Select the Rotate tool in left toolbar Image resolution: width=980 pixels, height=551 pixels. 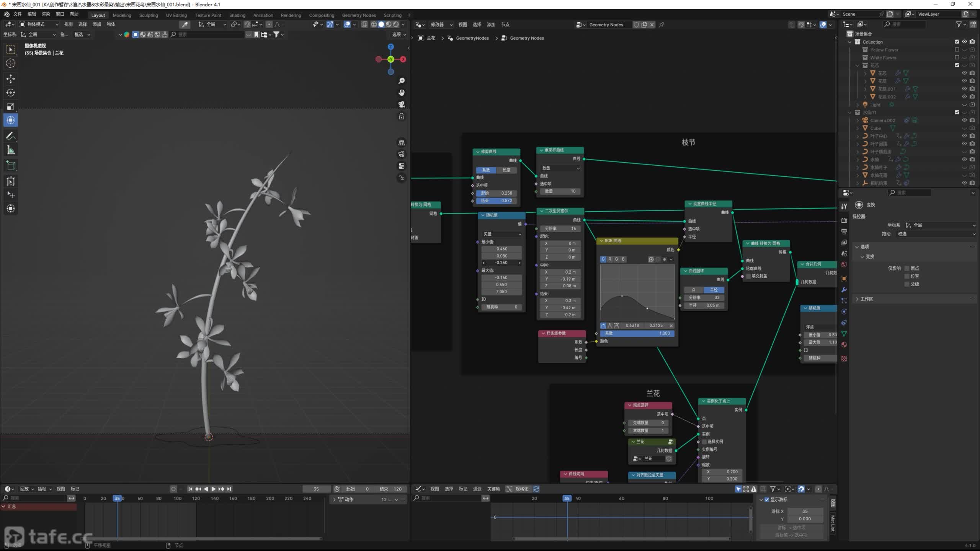[11, 93]
